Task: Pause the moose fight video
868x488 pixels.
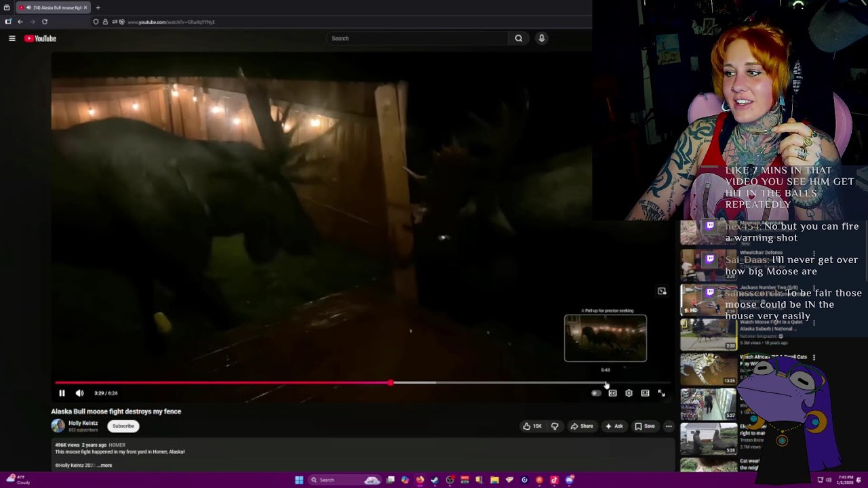Action: 62,393
